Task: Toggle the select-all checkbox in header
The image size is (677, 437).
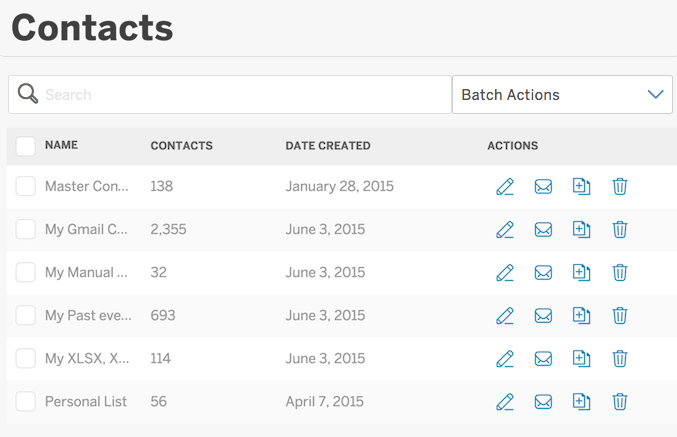Action: [x=25, y=146]
